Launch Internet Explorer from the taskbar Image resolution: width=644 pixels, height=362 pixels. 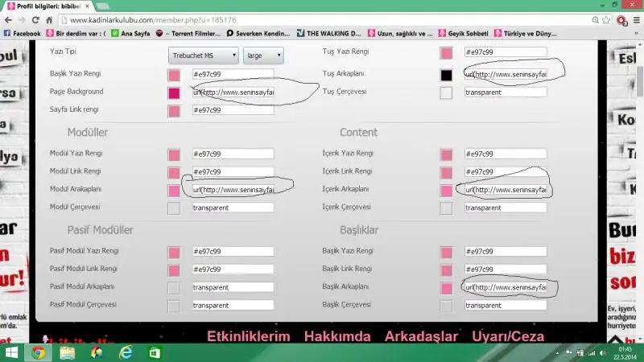point(126,352)
